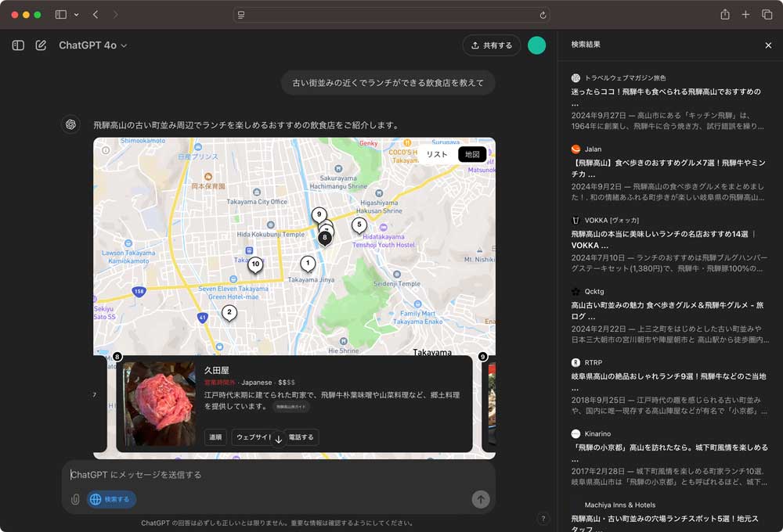Click the route 41 marker on map
Viewport: 783px width, 532px height.
[x=202, y=318]
